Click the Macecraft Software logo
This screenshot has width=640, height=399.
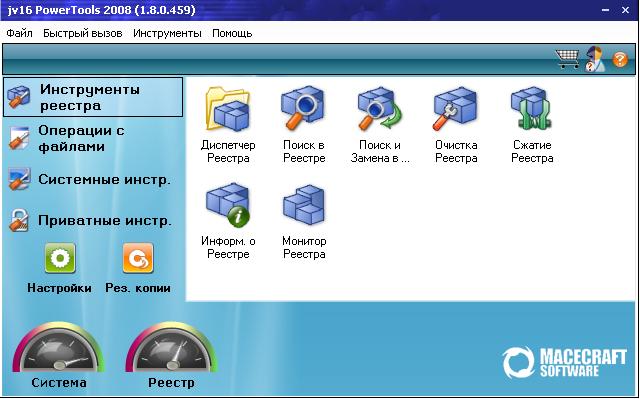tap(564, 362)
